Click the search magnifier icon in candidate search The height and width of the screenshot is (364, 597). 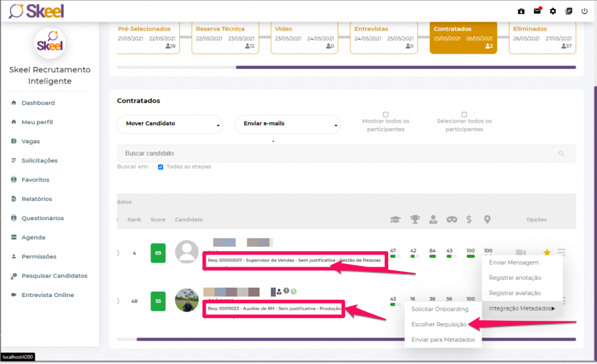(x=561, y=154)
